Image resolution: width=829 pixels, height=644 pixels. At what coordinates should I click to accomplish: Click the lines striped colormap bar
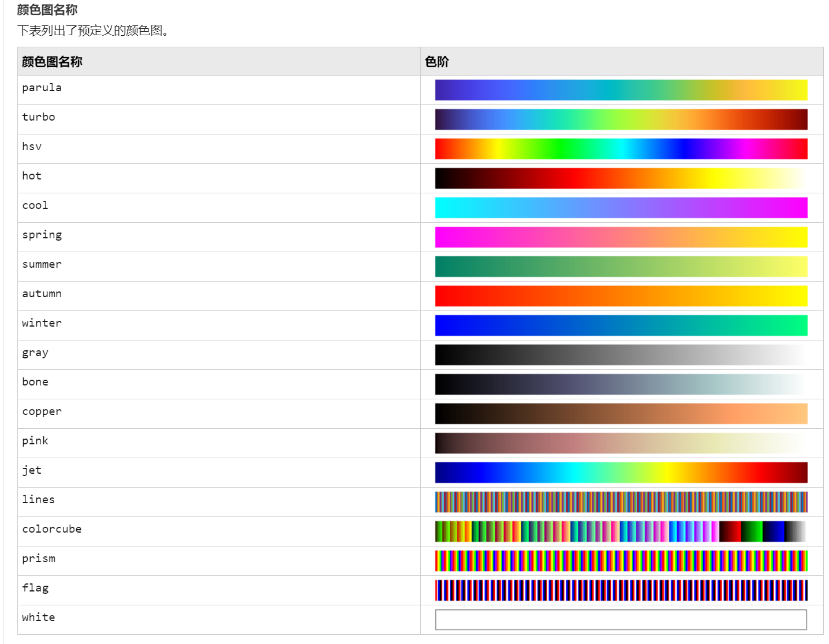tap(621, 502)
